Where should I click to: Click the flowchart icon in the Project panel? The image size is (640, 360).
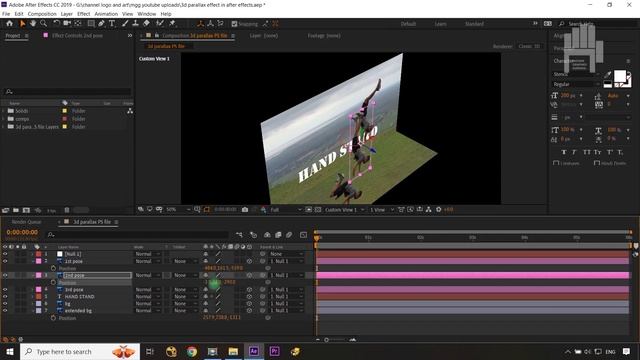[130, 111]
